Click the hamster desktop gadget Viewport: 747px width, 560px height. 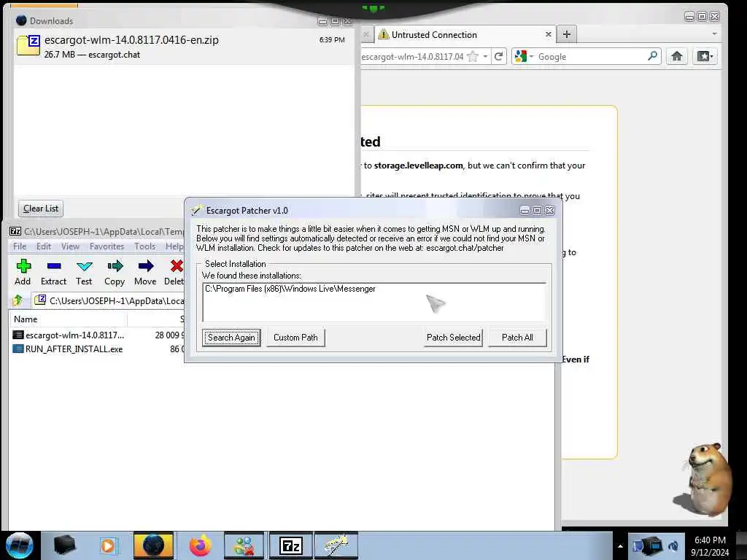point(703,481)
